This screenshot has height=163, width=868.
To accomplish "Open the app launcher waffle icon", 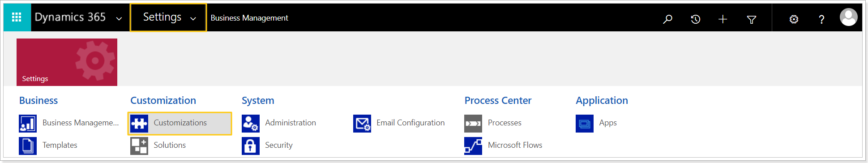I will click(17, 17).
